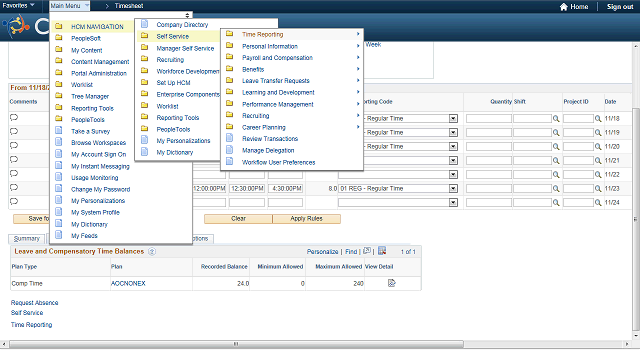
Task: Click My Feeds page icon
Action: [x=59, y=235]
